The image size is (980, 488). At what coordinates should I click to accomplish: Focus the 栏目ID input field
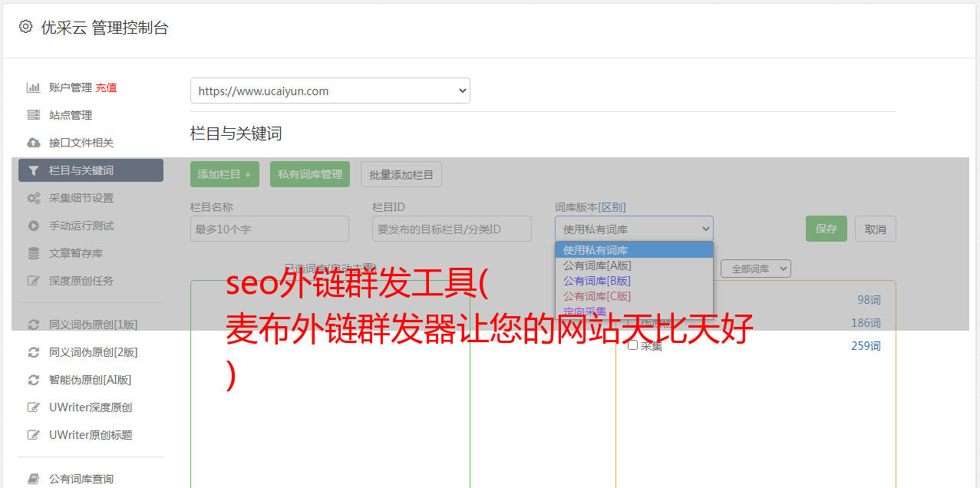[x=452, y=229]
